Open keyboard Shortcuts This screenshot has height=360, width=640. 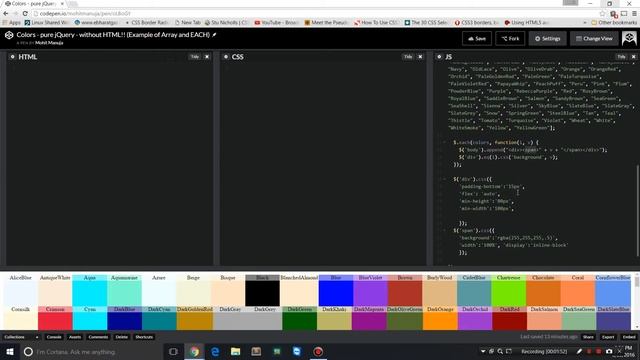pos(144,337)
